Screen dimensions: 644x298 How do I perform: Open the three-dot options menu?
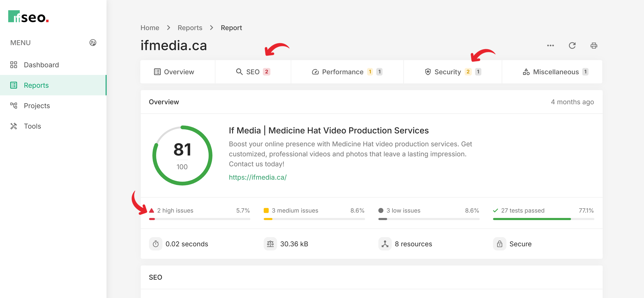551,46
